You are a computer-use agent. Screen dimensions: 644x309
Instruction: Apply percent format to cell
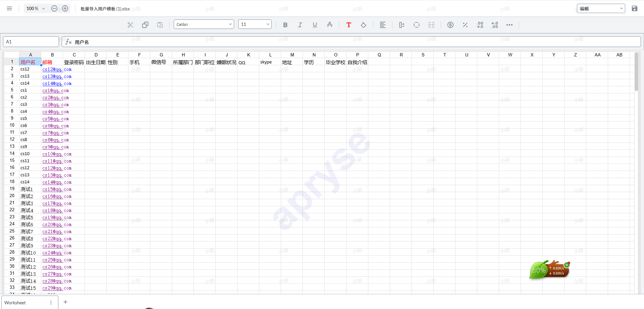[465, 25]
